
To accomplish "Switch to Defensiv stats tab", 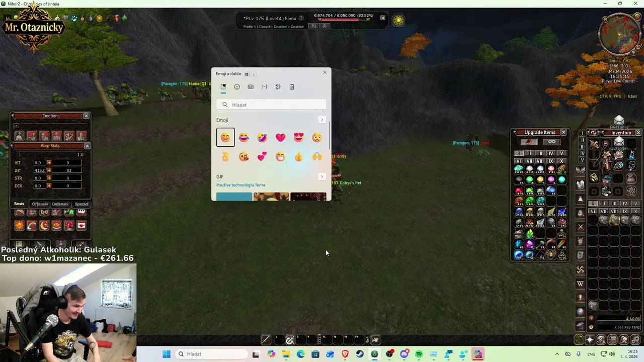I will point(60,204).
